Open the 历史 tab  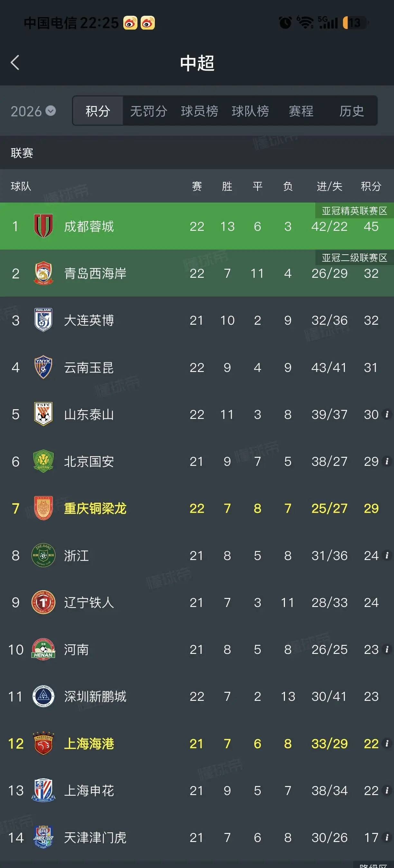click(x=352, y=111)
